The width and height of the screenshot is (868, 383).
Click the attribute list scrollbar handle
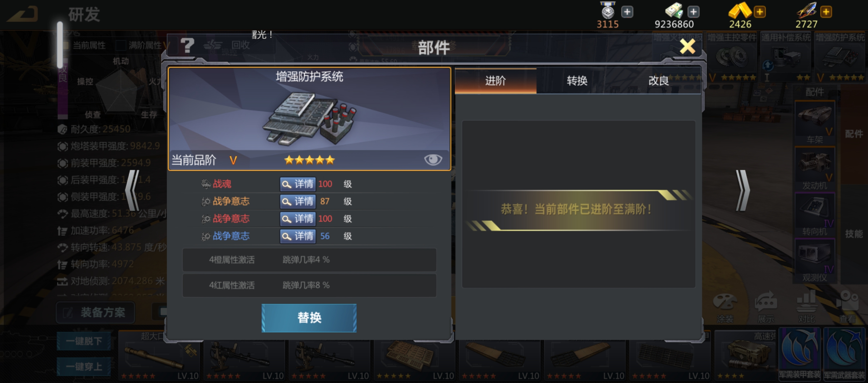point(60,45)
